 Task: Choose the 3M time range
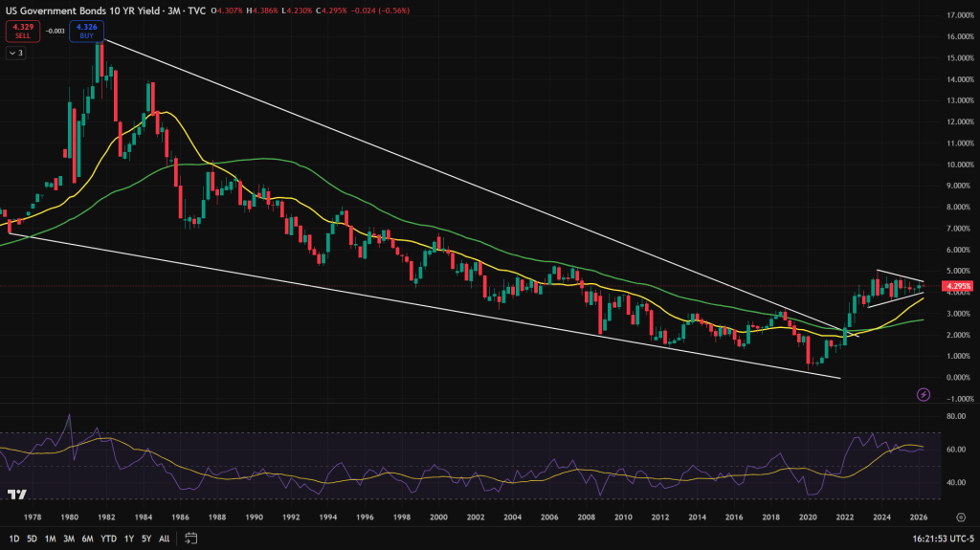pos(69,538)
